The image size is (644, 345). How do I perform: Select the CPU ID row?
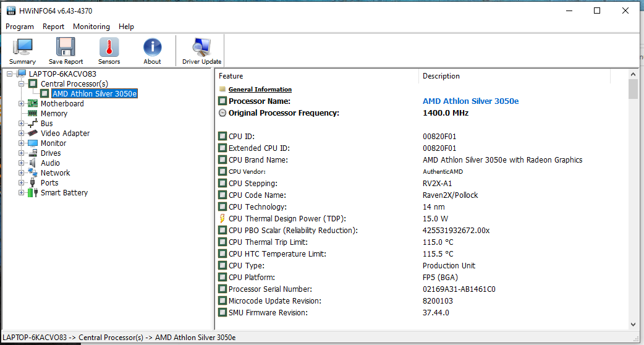point(422,137)
